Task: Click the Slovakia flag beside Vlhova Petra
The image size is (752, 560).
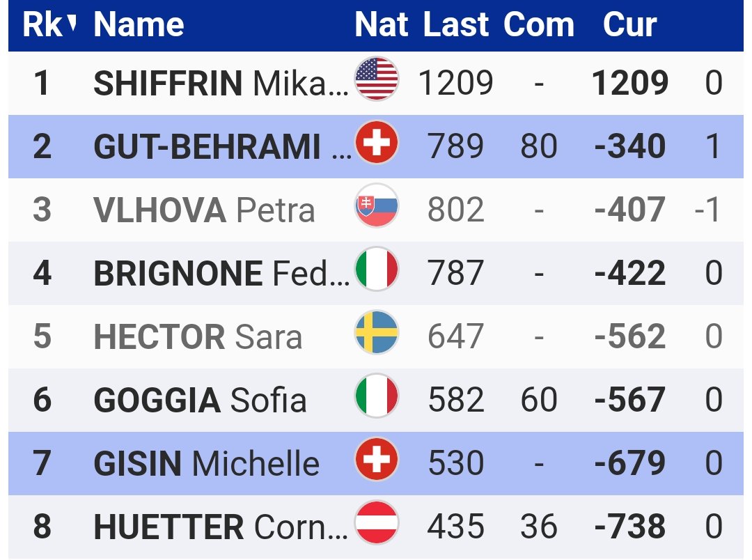Action: 377,205
